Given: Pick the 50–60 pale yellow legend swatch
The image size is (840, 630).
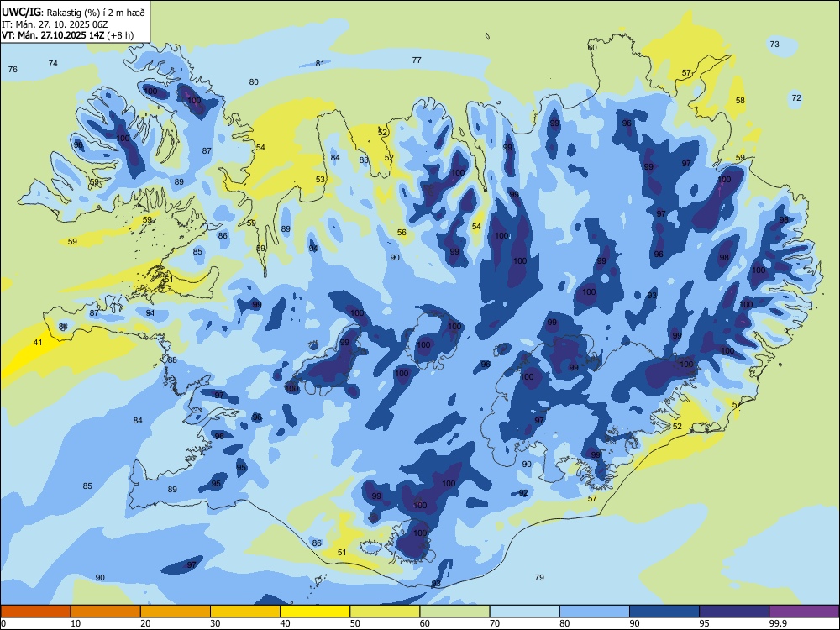Looking at the screenshot, I should pyautogui.click(x=385, y=612).
